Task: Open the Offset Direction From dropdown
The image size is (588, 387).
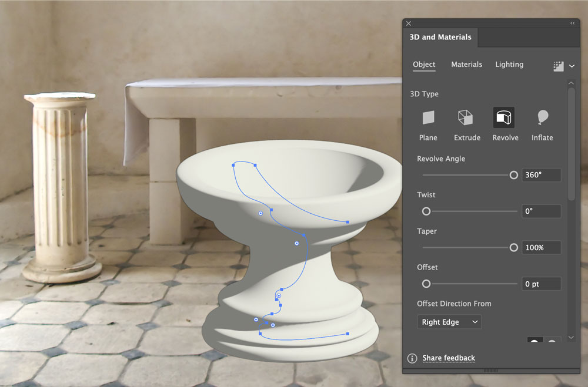Action: pos(449,322)
